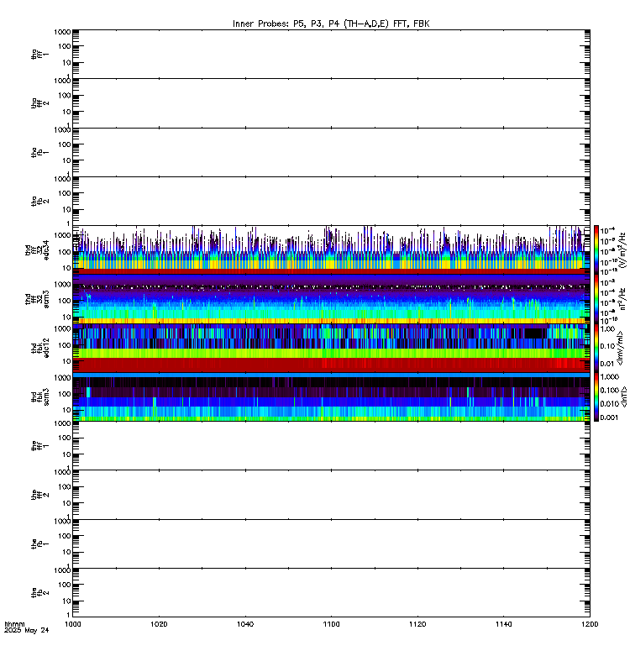Screen dimensions: 630x672
Task: Click the "100" tick of the tha fff 1 panel
Action: pyautogui.click(x=65, y=46)
